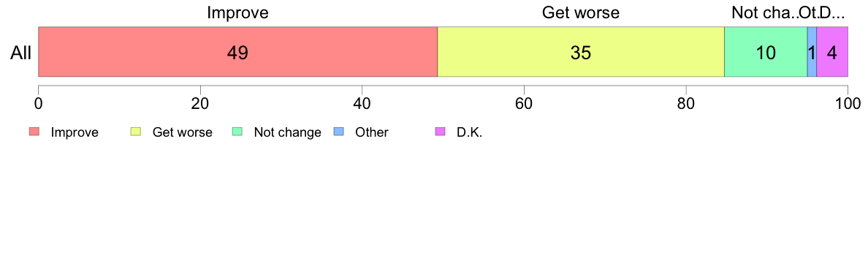The height and width of the screenshot is (269, 868).
Task: Click the axis tick label 20
Action: [x=200, y=103]
